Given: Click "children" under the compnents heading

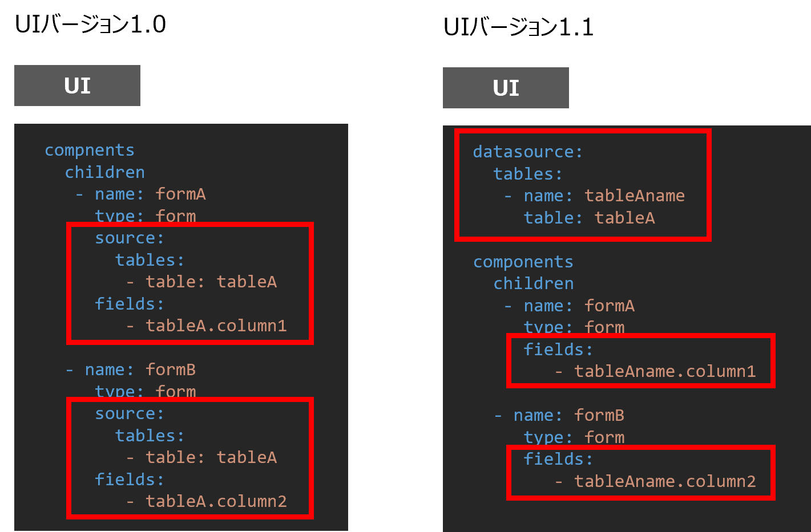Looking at the screenshot, I should click(x=104, y=172).
